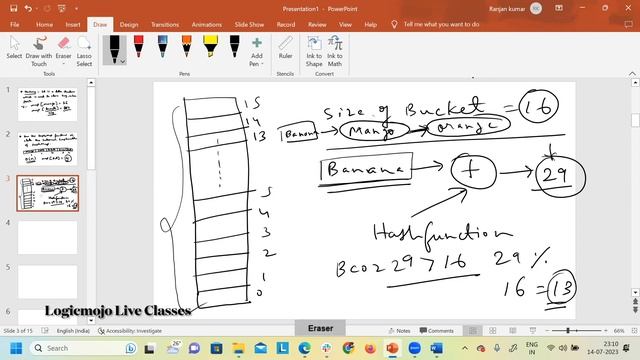Click the taskbar Search box
The width and height of the screenshot is (640, 360).
pos(83,348)
